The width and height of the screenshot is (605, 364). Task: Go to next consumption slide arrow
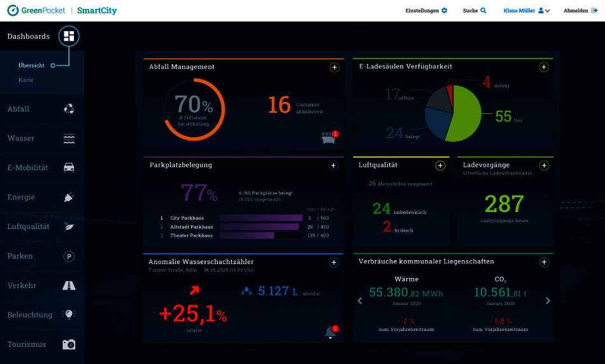548,300
